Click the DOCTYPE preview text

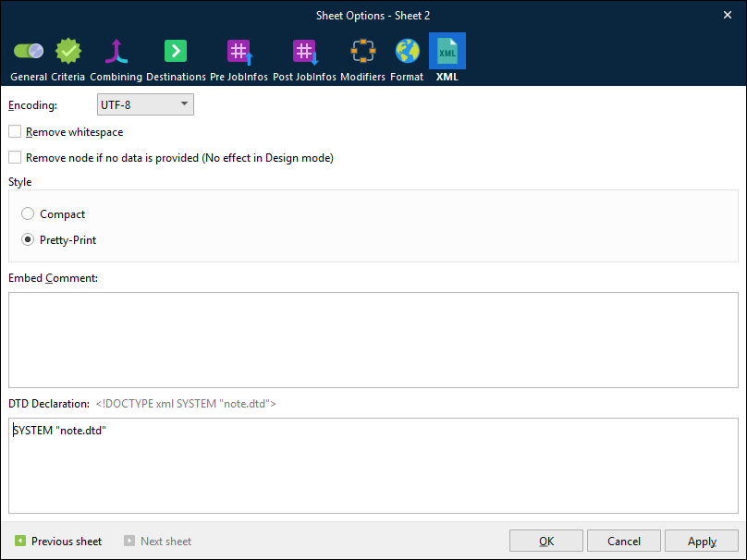[186, 404]
